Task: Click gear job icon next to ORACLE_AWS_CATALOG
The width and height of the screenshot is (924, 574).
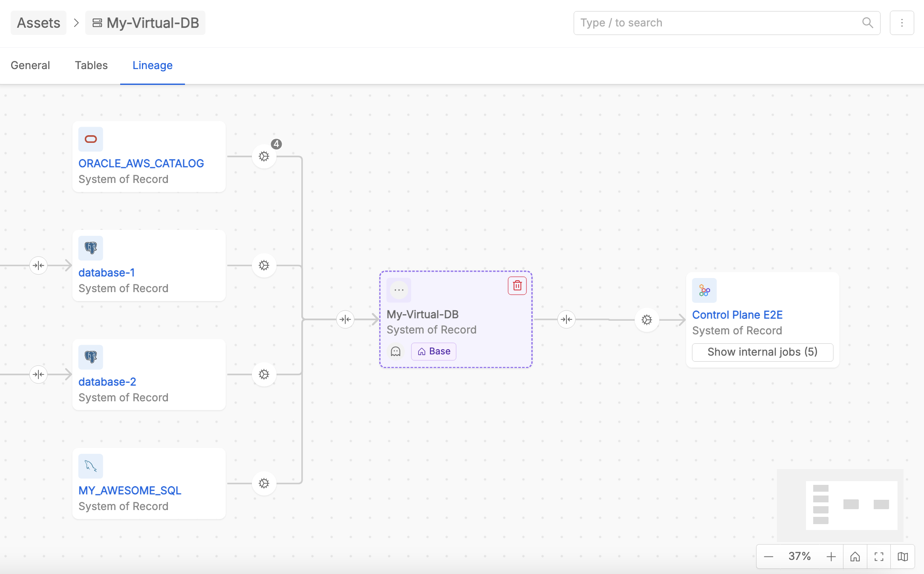Action: 264,157
